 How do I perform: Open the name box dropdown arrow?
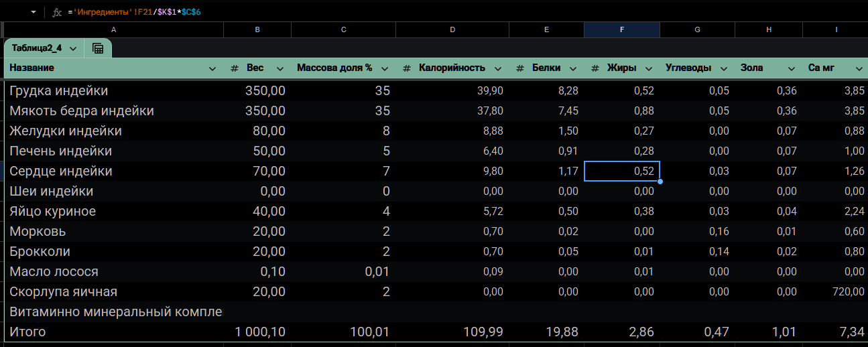[34, 12]
